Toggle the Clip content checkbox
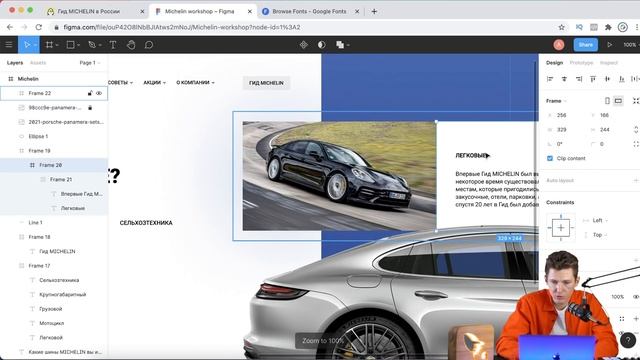Screen dimensions: 640x360 tap(550, 158)
